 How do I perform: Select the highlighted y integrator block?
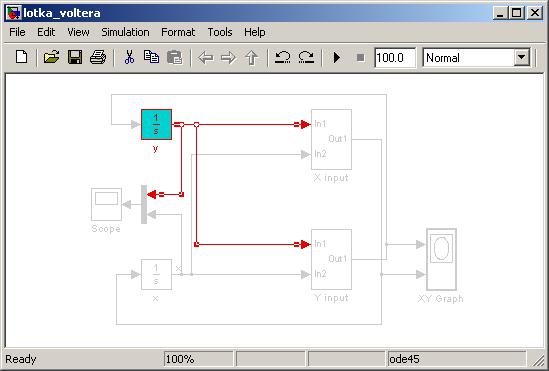point(156,124)
